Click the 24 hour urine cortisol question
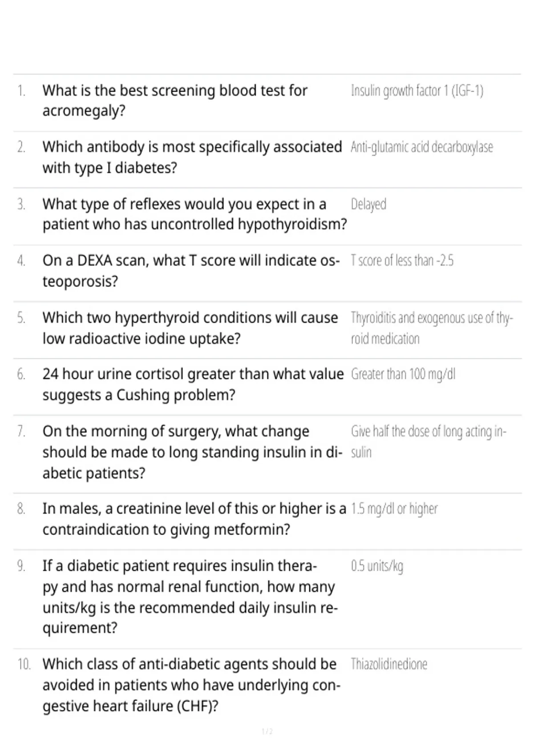The height and width of the screenshot is (756, 534). point(193,384)
